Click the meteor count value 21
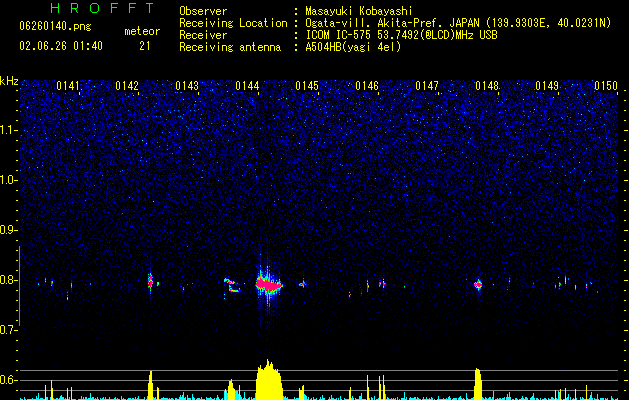629x400 pixels. (x=144, y=46)
